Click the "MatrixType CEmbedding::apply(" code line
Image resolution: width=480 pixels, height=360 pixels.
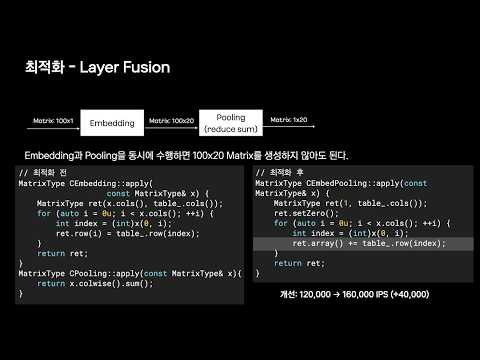[x=86, y=183]
